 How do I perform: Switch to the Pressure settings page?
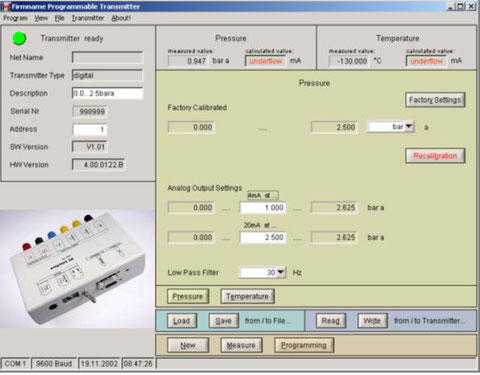[x=188, y=296]
